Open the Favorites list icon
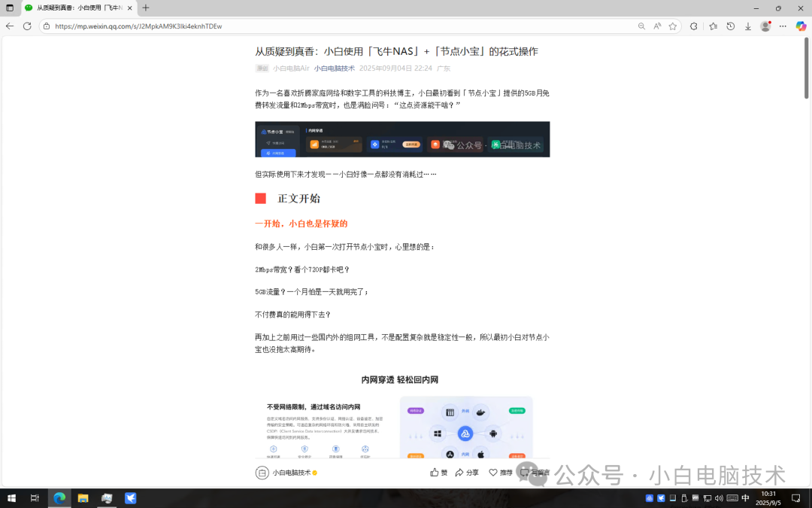Image resolution: width=812 pixels, height=508 pixels. pyautogui.click(x=713, y=26)
